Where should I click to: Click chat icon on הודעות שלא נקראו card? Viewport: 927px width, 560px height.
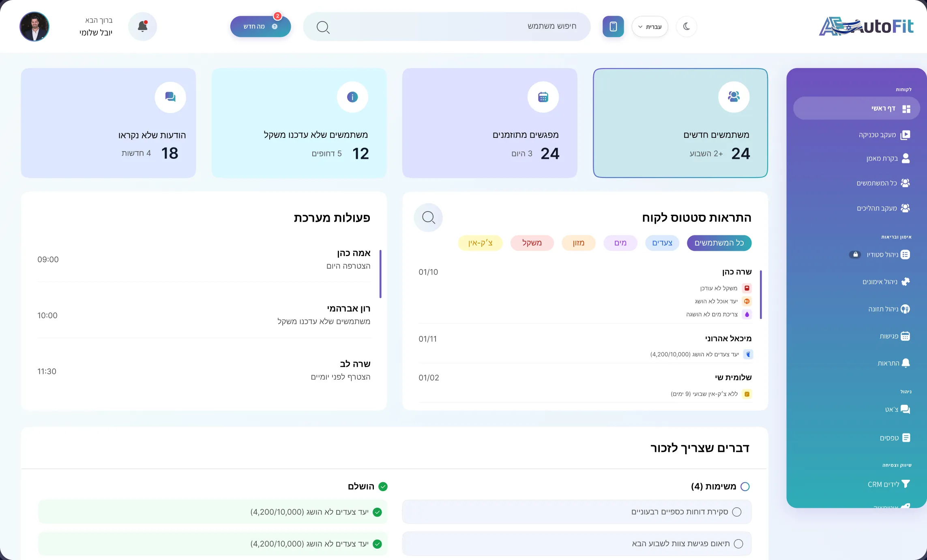click(170, 97)
